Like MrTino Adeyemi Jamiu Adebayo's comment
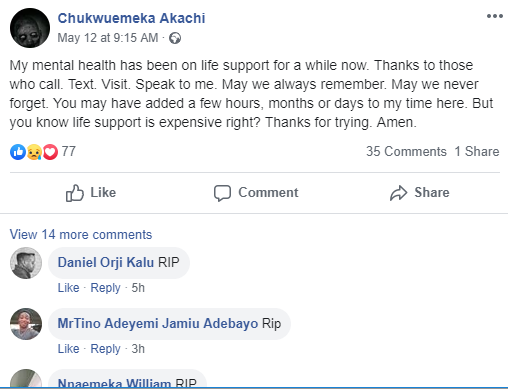508x389 pixels. 68,349
